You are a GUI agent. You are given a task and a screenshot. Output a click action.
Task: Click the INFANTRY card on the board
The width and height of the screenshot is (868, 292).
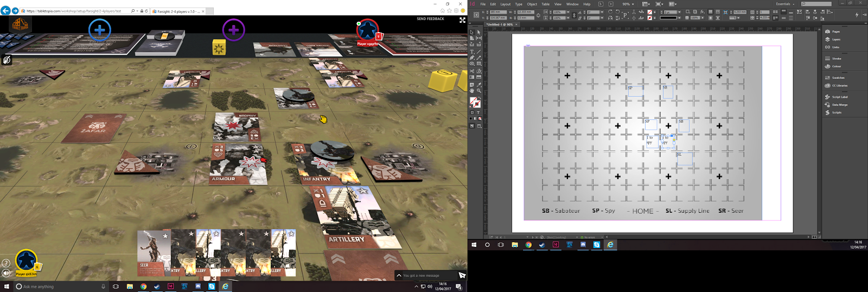(324, 163)
